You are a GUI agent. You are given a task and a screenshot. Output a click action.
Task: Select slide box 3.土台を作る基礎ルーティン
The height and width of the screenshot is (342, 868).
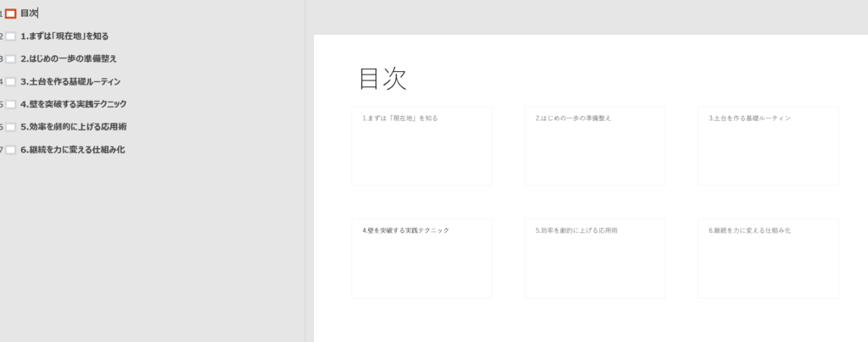click(x=767, y=146)
